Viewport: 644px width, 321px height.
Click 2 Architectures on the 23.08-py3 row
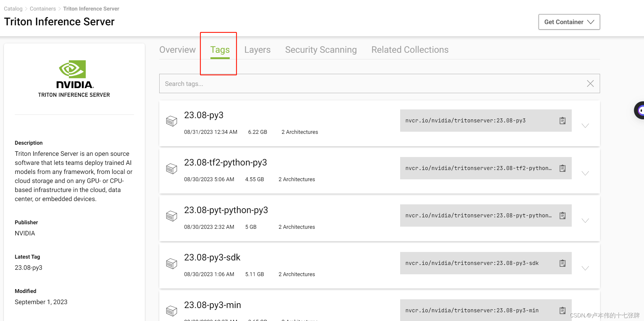(300, 132)
